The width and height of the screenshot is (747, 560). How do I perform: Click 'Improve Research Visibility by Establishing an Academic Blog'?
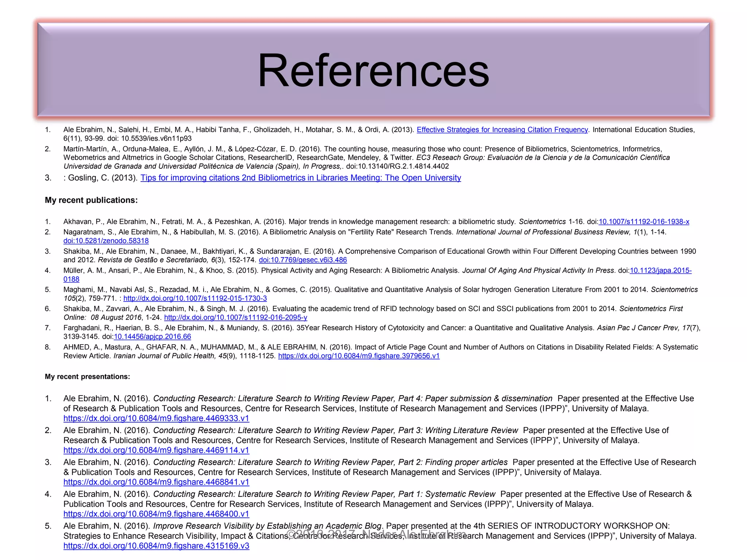tap(267, 526)
